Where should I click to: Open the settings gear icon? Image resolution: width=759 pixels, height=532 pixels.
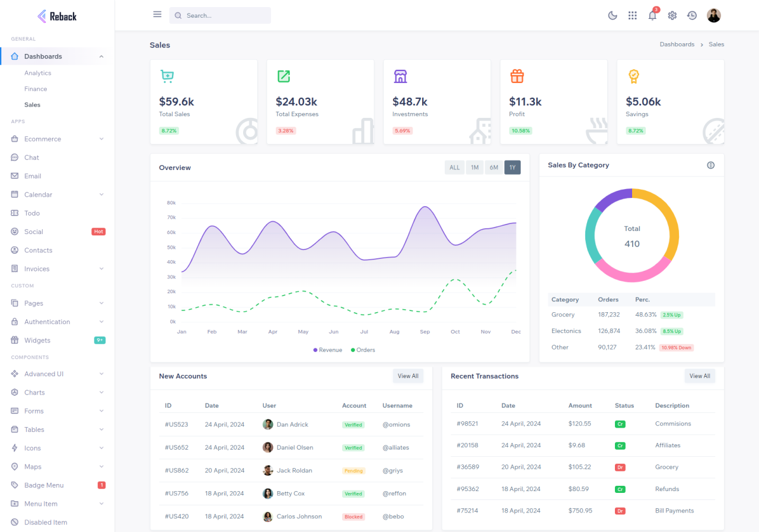(672, 15)
